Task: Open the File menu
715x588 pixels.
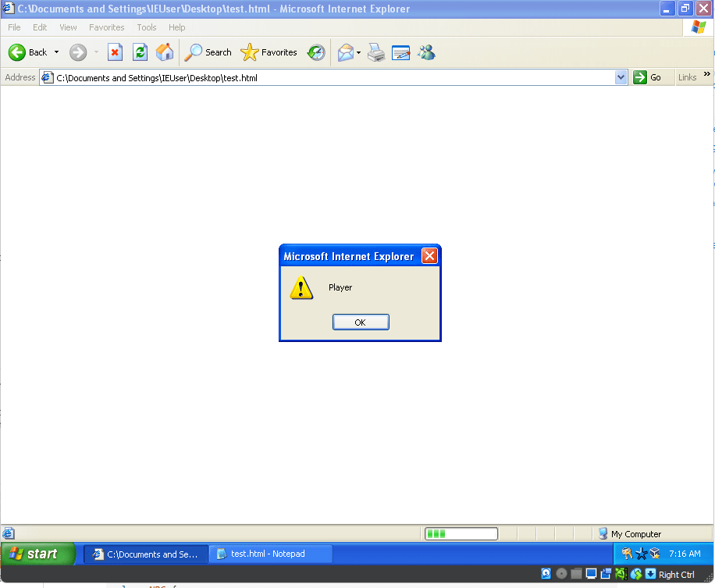Action: [x=14, y=27]
